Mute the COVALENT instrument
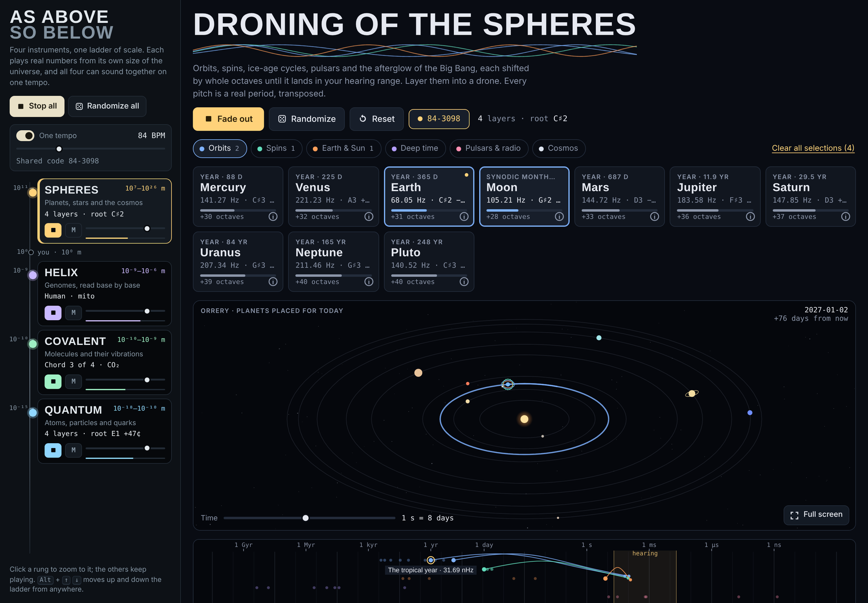The height and width of the screenshot is (603, 868). point(73,381)
